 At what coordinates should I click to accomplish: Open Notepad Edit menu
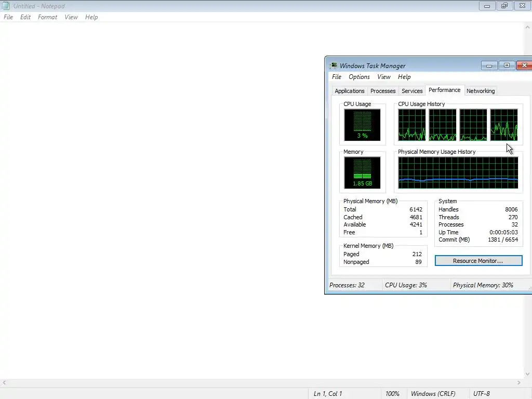pos(25,17)
